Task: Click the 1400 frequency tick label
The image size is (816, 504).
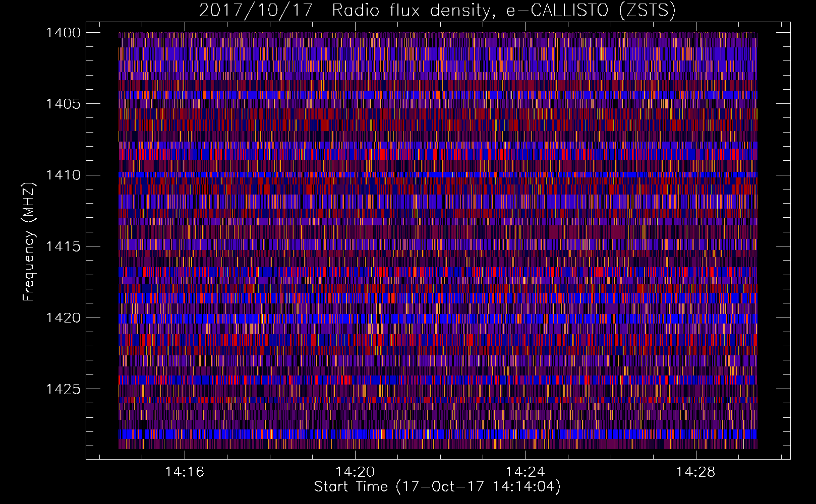Action: (63, 33)
